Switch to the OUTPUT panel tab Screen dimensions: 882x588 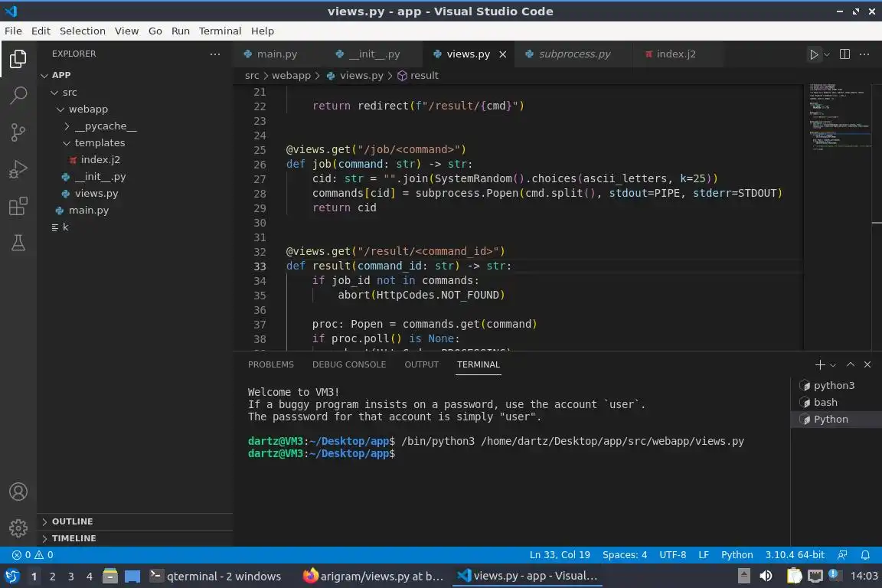(x=421, y=364)
